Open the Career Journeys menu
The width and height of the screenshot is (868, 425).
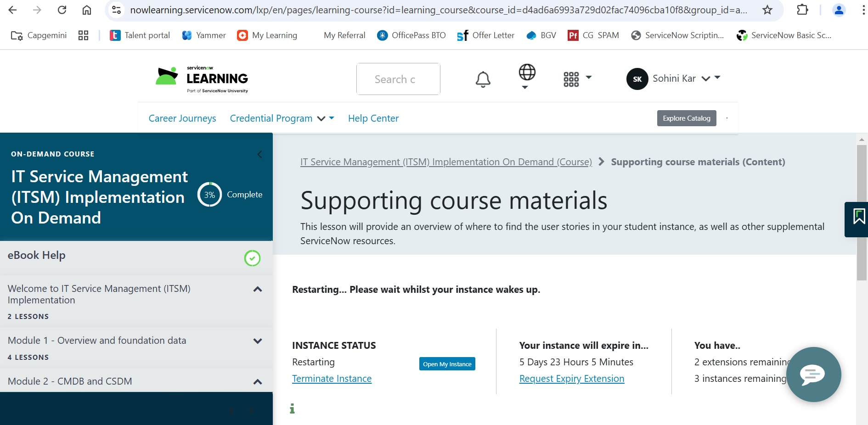pos(182,118)
